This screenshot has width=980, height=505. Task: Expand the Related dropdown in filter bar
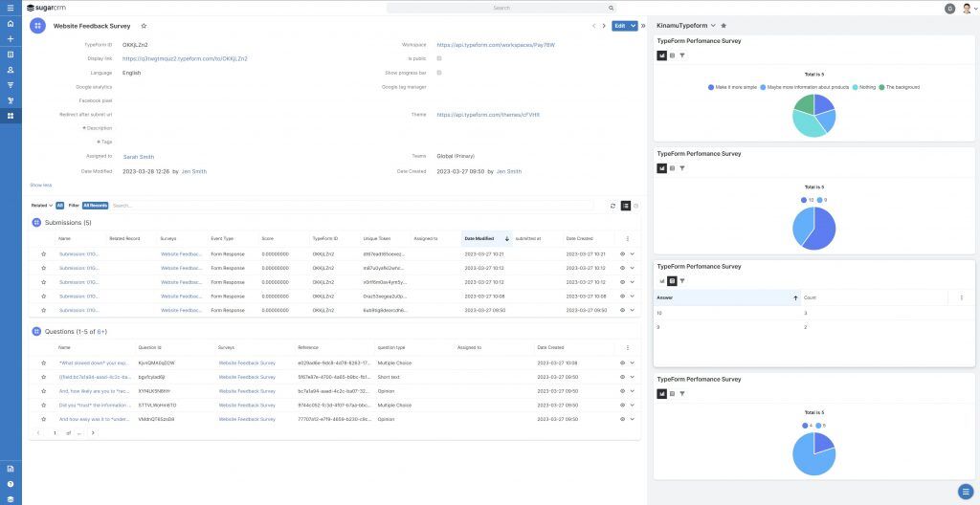tap(42, 205)
